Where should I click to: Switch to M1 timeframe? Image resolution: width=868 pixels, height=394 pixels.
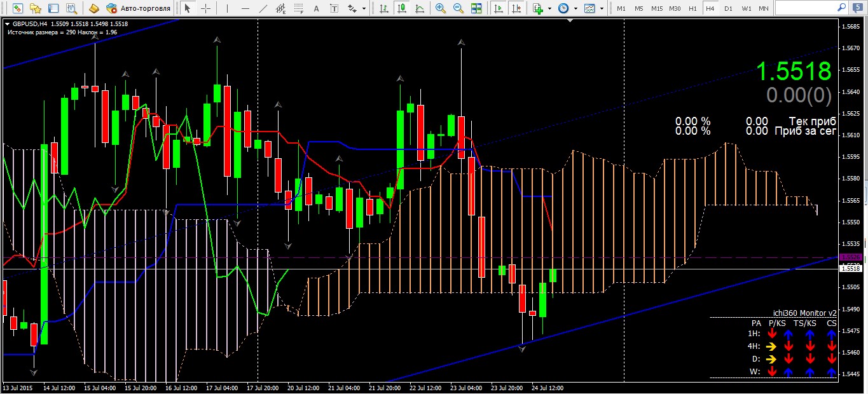pyautogui.click(x=621, y=8)
